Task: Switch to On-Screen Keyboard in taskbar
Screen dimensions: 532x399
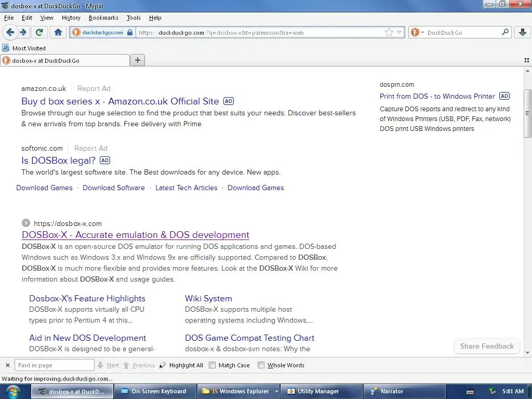Action: tap(155, 391)
